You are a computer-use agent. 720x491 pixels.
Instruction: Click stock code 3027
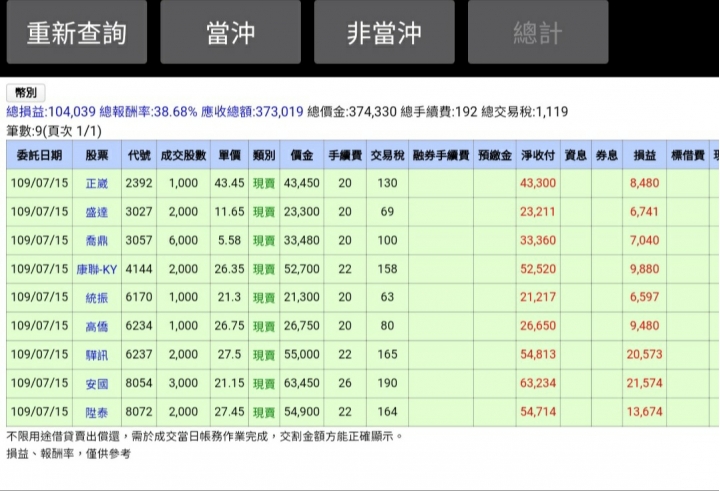[x=139, y=211]
